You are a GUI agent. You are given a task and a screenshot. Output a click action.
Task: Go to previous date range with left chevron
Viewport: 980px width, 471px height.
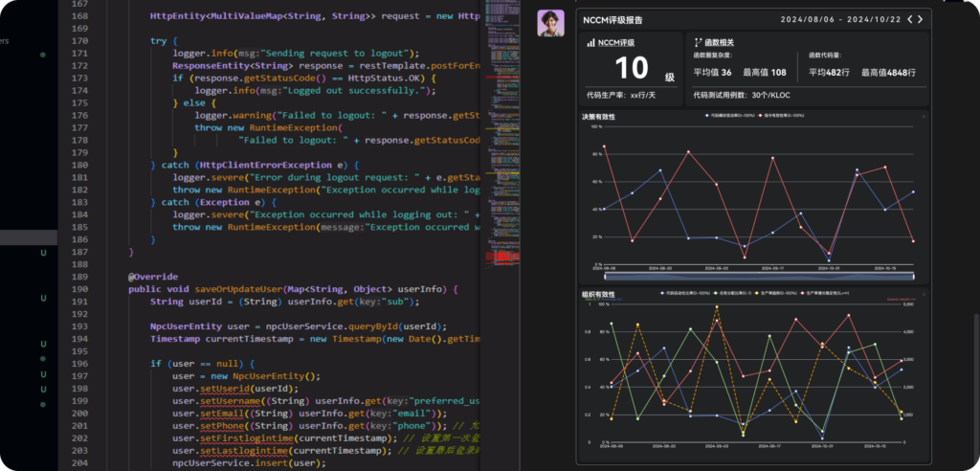point(909,19)
